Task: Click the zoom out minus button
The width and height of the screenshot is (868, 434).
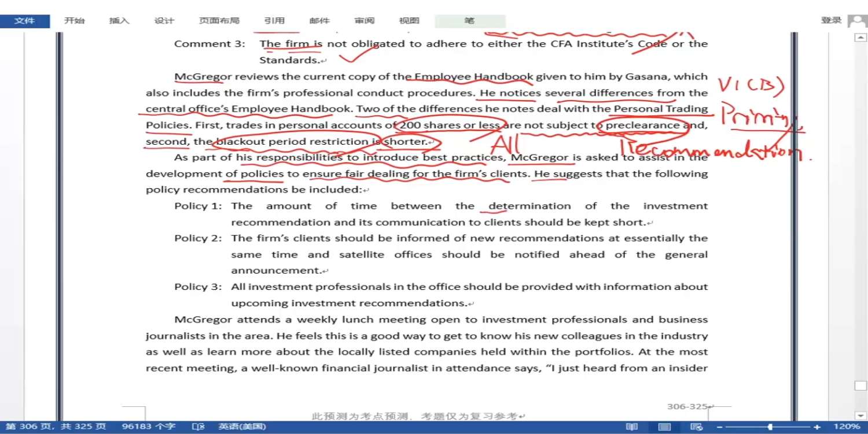Action: (x=720, y=427)
